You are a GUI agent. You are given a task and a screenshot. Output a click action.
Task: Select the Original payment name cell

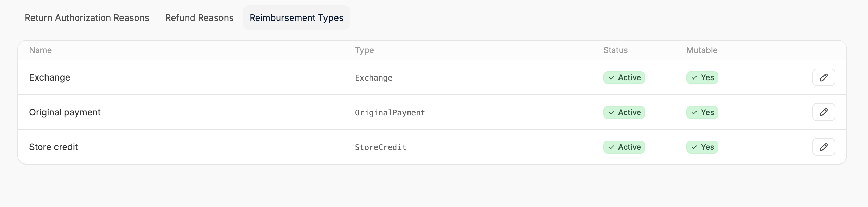(65, 112)
